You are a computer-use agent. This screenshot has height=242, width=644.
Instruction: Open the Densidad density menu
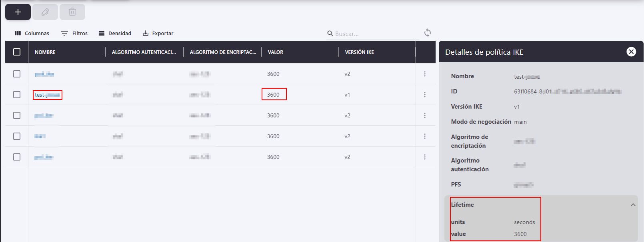pyautogui.click(x=115, y=33)
